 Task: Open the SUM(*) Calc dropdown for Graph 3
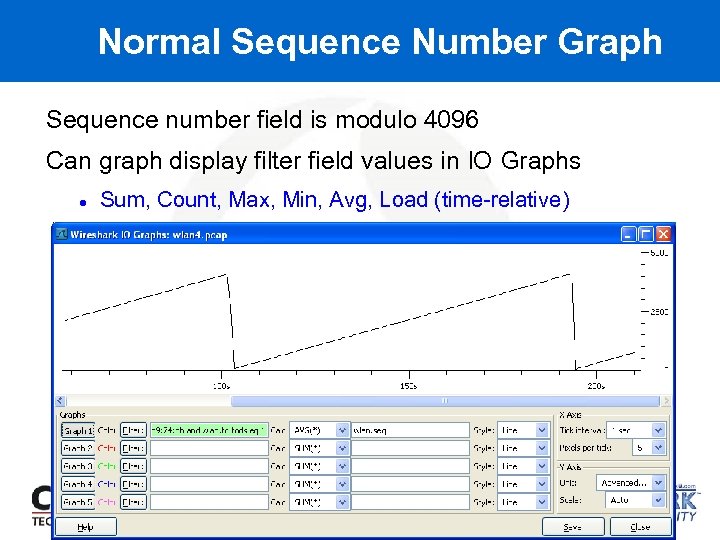click(x=319, y=466)
